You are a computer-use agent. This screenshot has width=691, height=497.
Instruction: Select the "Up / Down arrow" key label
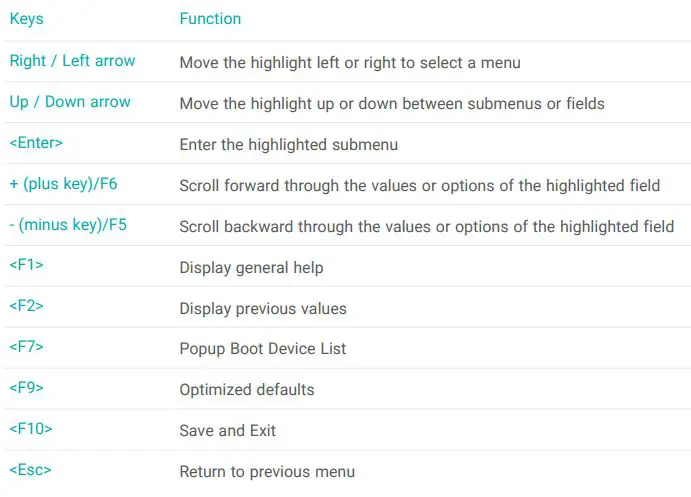point(70,102)
